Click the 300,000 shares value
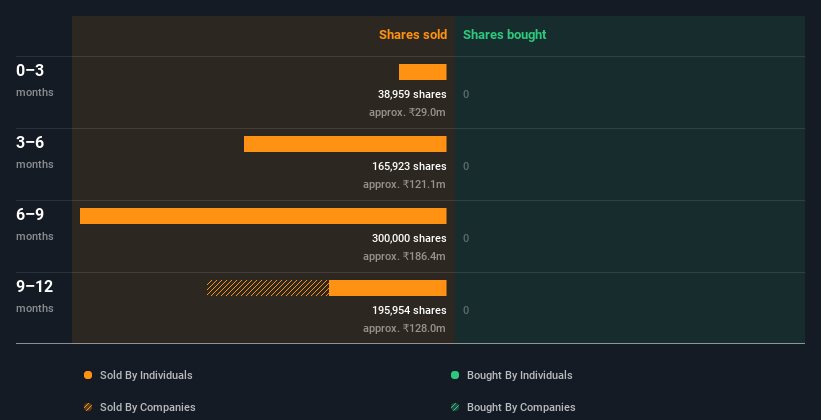This screenshot has width=821, height=420. [x=409, y=238]
